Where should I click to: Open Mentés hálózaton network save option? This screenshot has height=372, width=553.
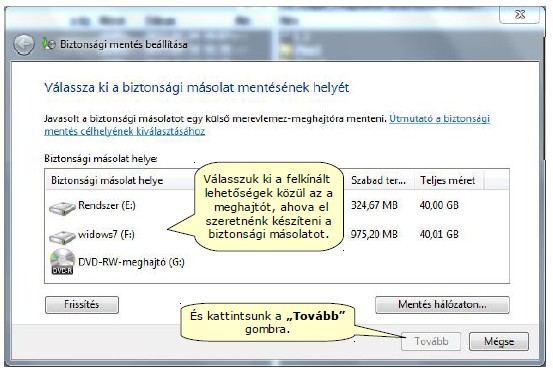tap(442, 305)
